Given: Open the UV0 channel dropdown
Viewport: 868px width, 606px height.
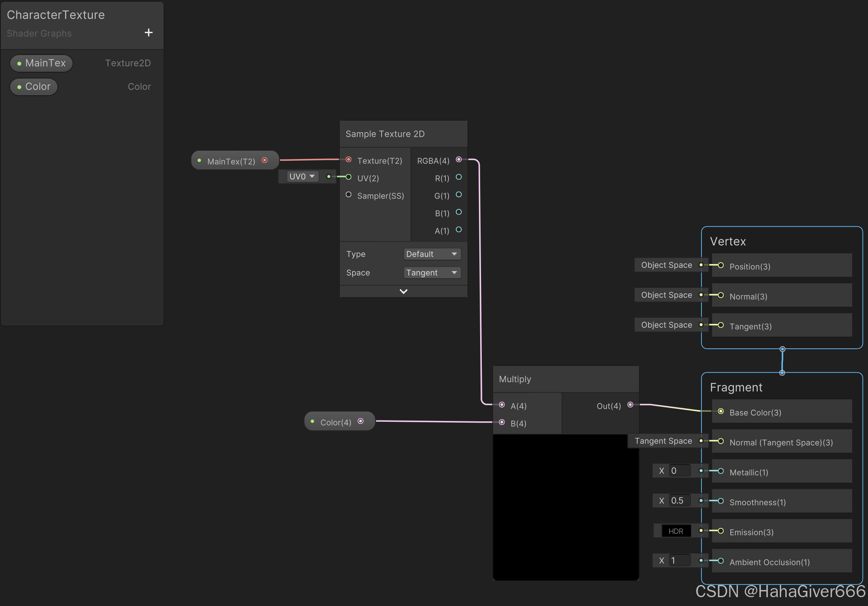Looking at the screenshot, I should pyautogui.click(x=302, y=177).
